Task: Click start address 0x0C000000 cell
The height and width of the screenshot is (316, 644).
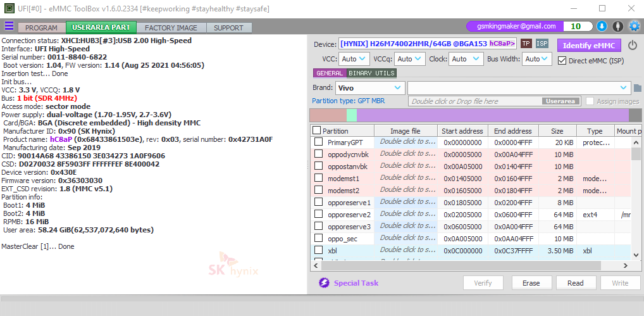Action: point(462,250)
